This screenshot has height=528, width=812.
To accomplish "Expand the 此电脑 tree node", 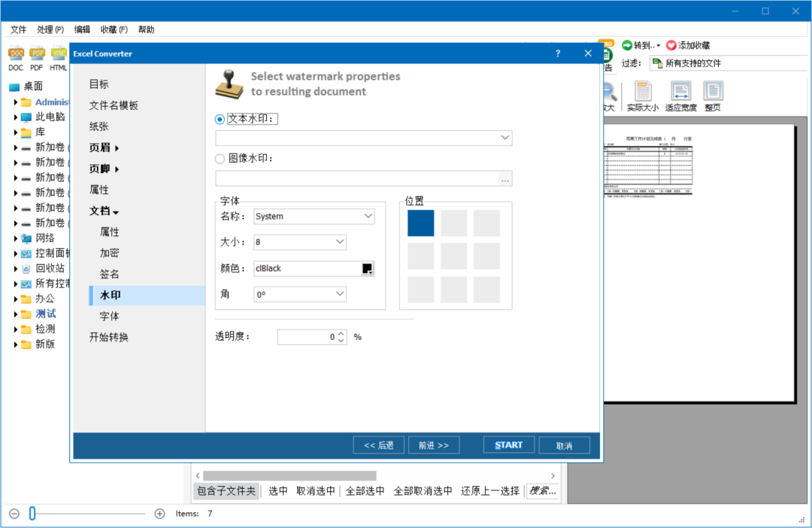I will coord(16,117).
